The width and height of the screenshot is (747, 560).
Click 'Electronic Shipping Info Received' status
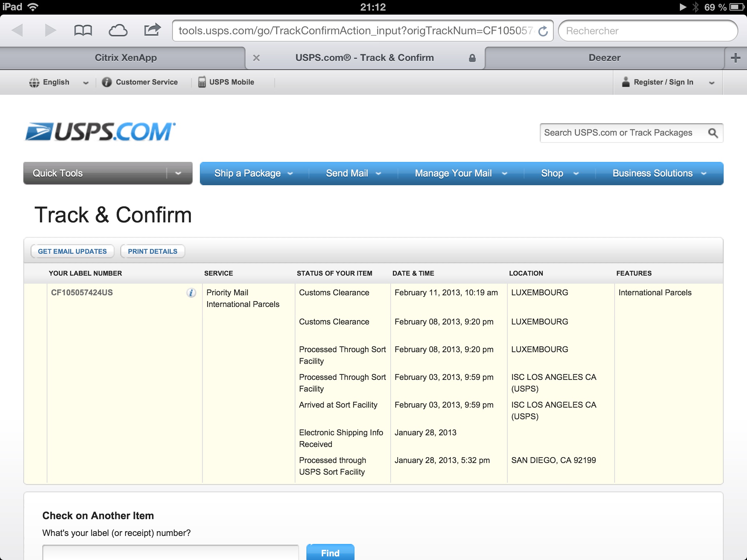click(x=341, y=439)
